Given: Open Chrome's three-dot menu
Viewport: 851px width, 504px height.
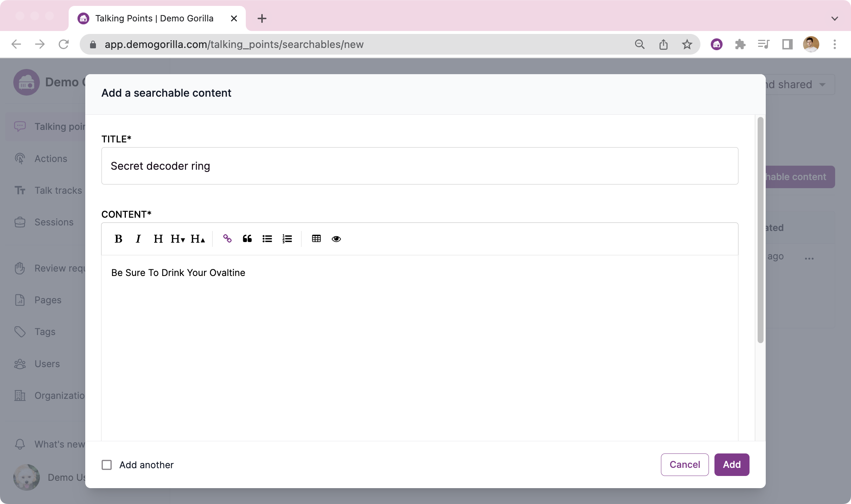Looking at the screenshot, I should click(834, 45).
